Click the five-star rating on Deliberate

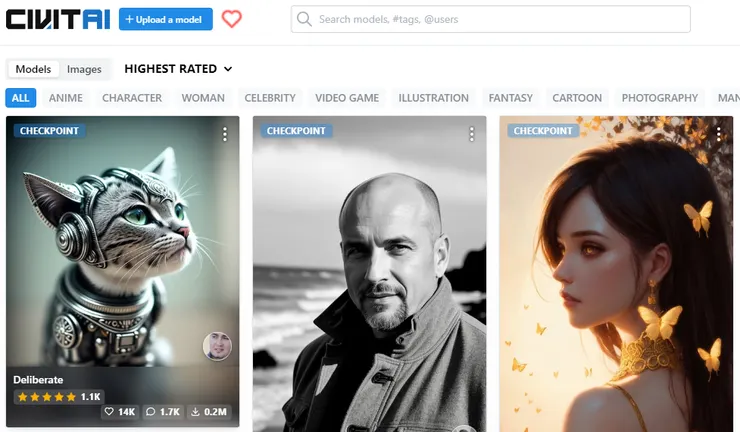59,397
